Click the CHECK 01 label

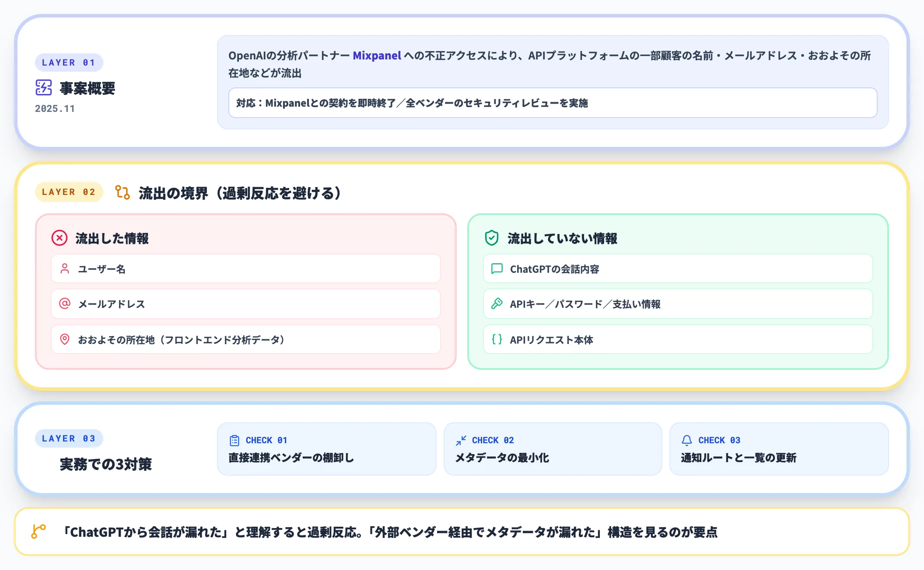[266, 440]
